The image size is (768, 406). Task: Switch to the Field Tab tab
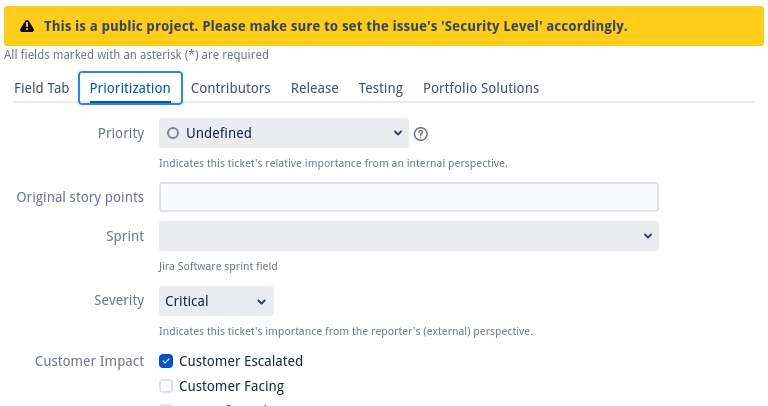pyautogui.click(x=42, y=88)
